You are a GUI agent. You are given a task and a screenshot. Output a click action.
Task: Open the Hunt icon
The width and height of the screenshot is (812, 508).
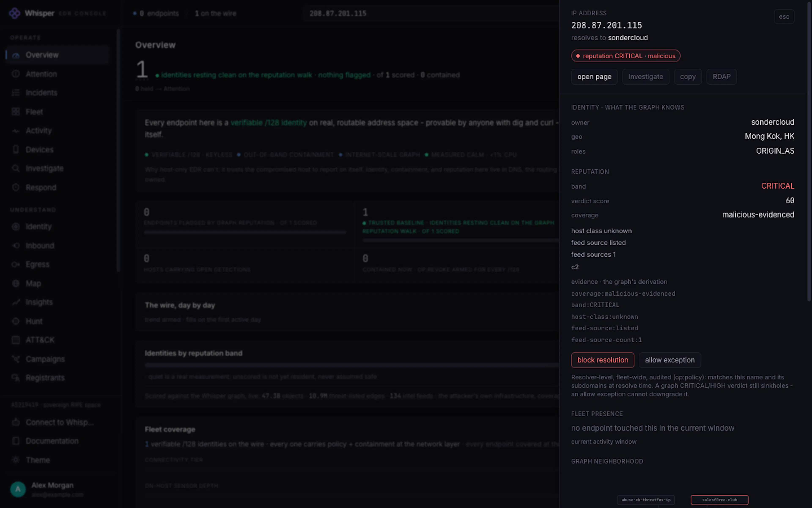[16, 321]
